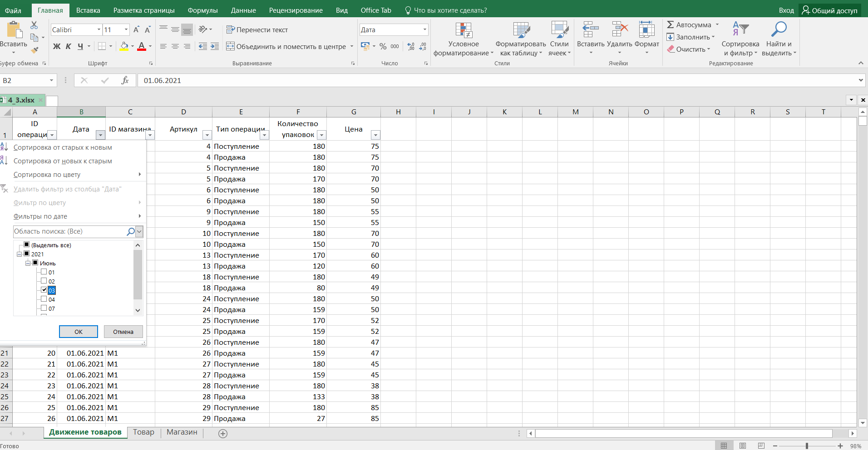The width and height of the screenshot is (868, 450).
Task: Apply italic formatting (К)
Action: tap(69, 46)
